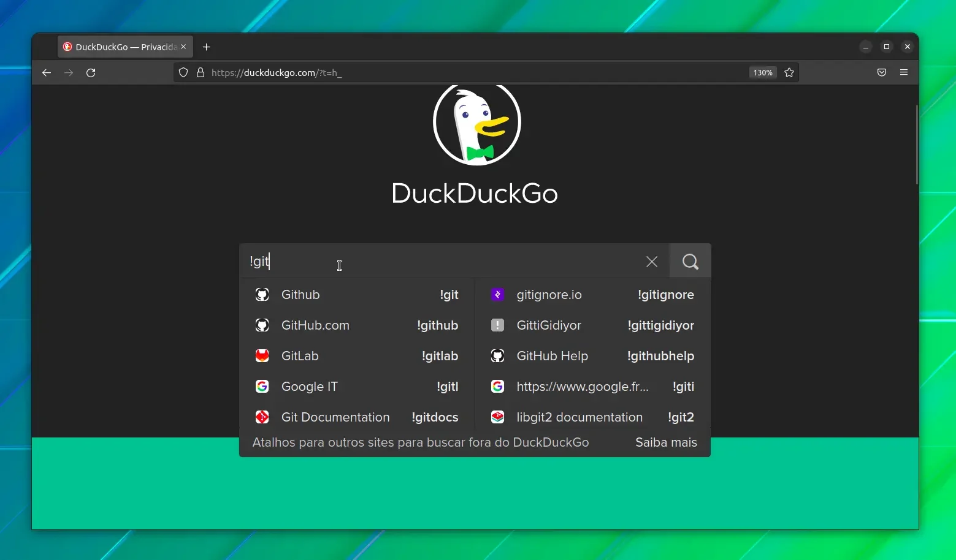
Task: Pick the https://www.google.fr... !giti suggestion
Action: click(592, 387)
